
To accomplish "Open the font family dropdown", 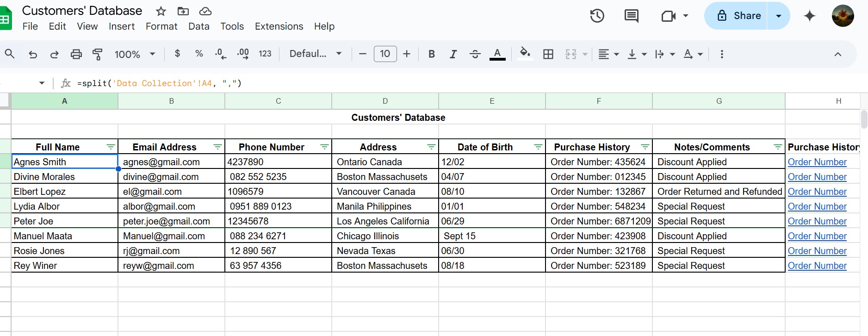I will (316, 54).
